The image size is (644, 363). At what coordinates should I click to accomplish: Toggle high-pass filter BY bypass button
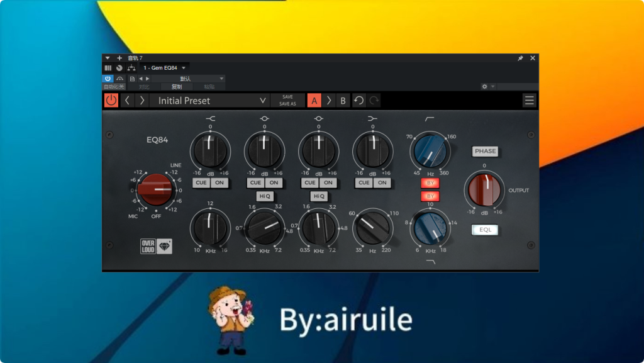coord(430,182)
